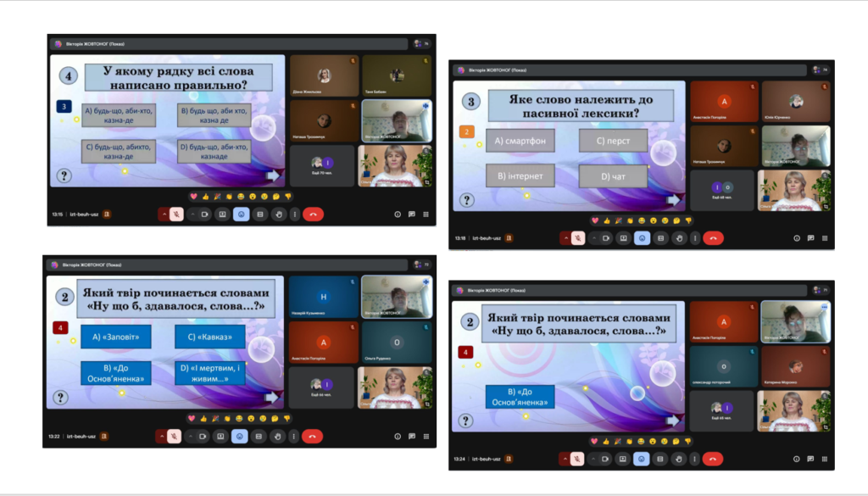Send heart emoji reaction in the 13:15 meeting

pos(193,196)
